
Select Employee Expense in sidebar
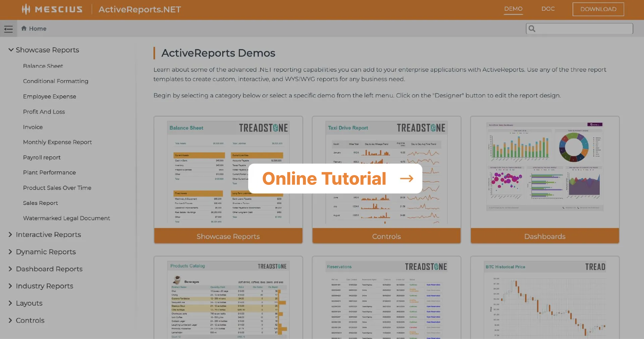50,97
